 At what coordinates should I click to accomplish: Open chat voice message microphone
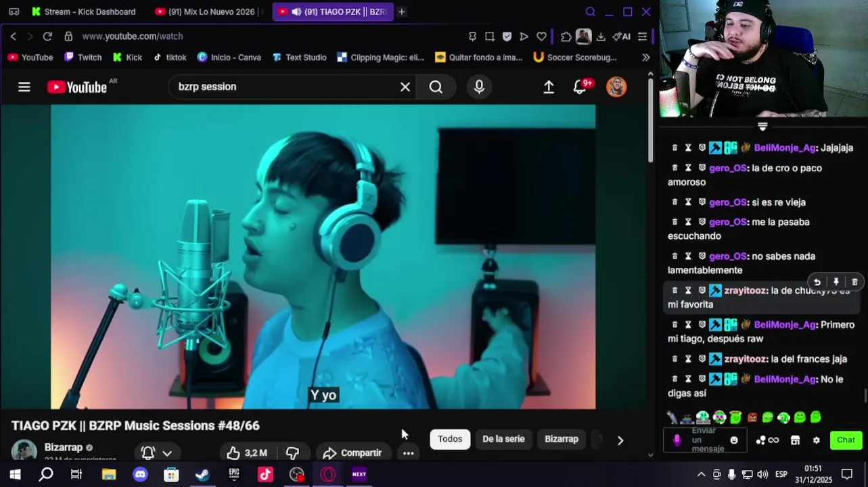pyautogui.click(x=677, y=440)
